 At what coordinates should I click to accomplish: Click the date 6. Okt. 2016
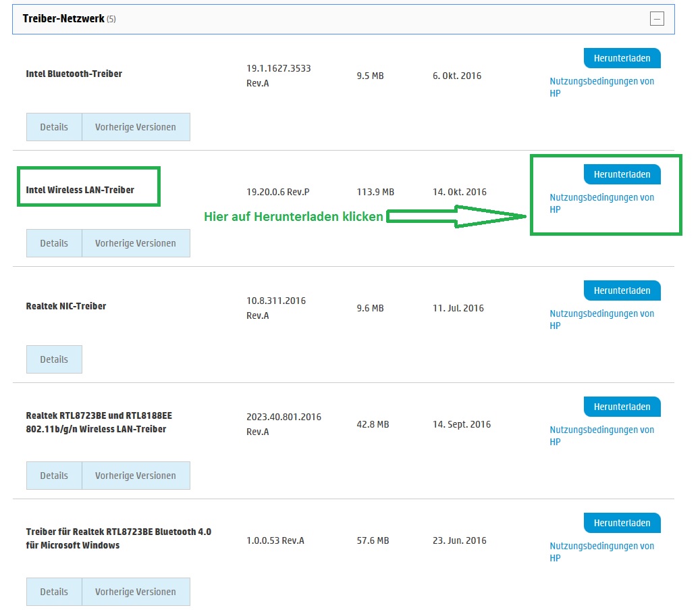457,76
